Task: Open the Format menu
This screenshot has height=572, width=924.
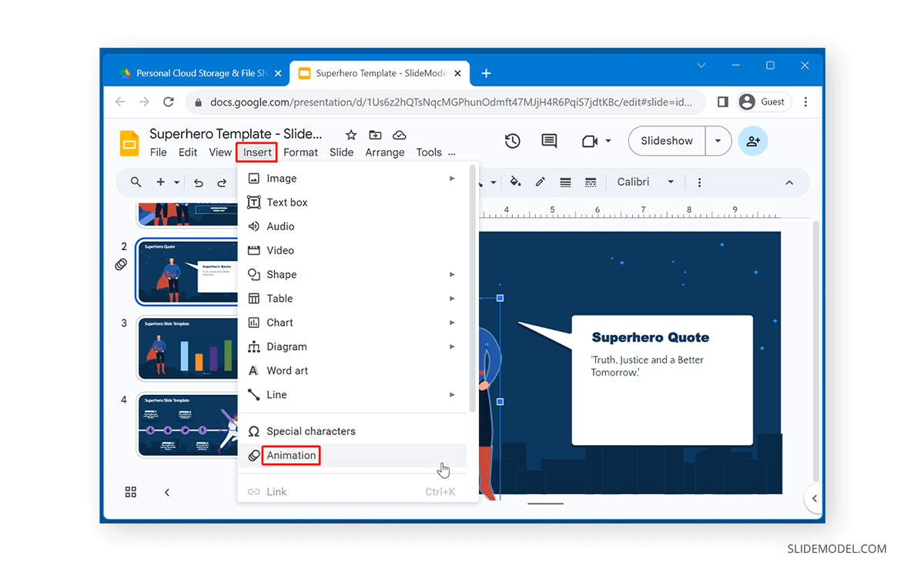Action: (300, 152)
